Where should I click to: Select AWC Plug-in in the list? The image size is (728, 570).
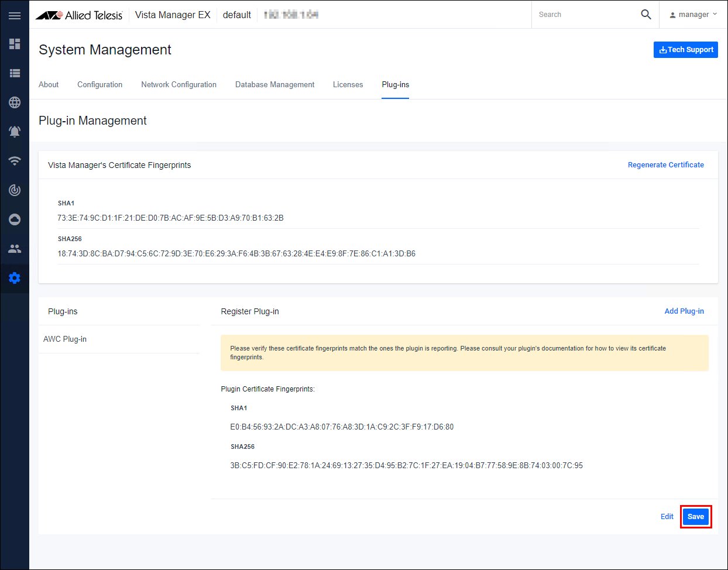[x=65, y=339]
